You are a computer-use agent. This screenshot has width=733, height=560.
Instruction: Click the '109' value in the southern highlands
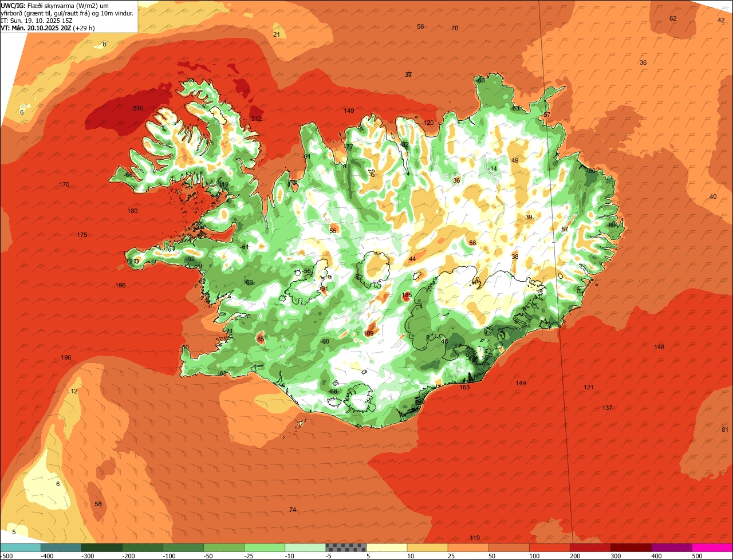coord(368,333)
